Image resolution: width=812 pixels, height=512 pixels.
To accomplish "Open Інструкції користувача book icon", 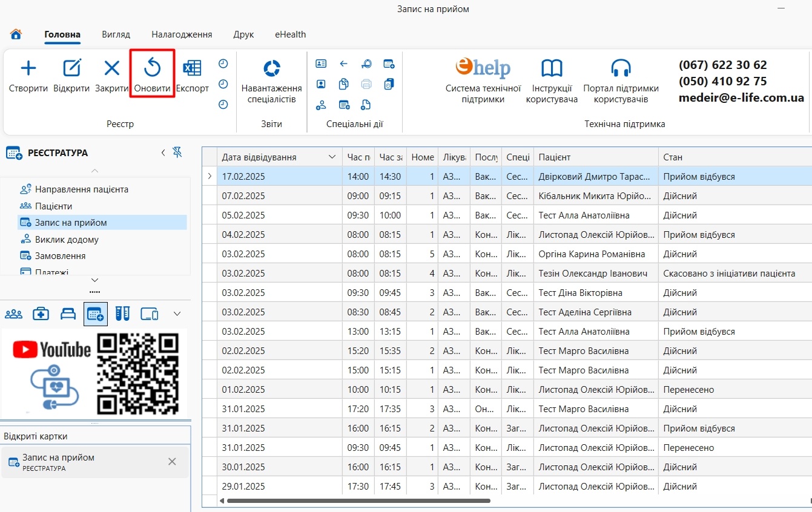I will click(552, 82).
